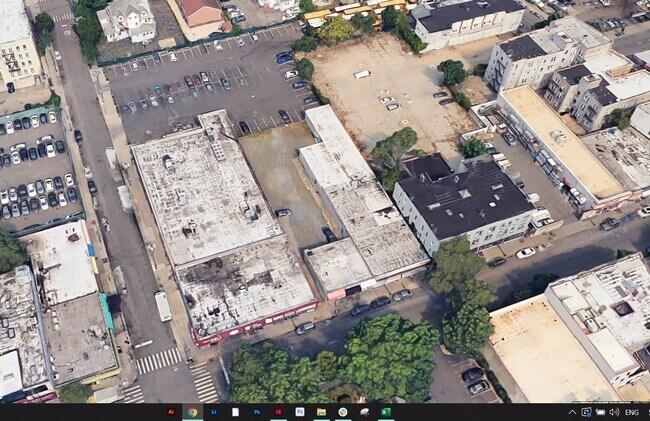Viewport: 650px width, 421px height.
Task: Launch Adobe InDesign from the taskbar
Action: coord(278,412)
